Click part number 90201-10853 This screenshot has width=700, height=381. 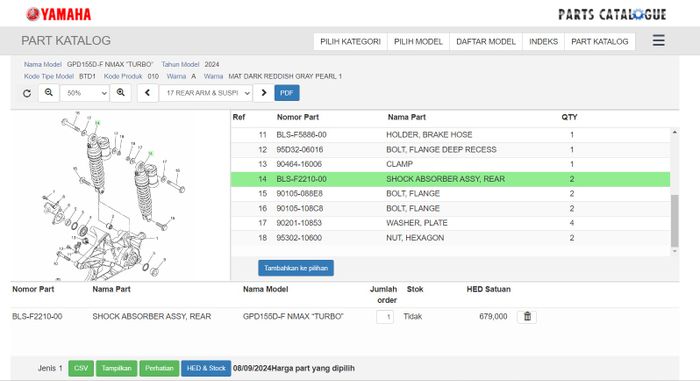coord(299,223)
